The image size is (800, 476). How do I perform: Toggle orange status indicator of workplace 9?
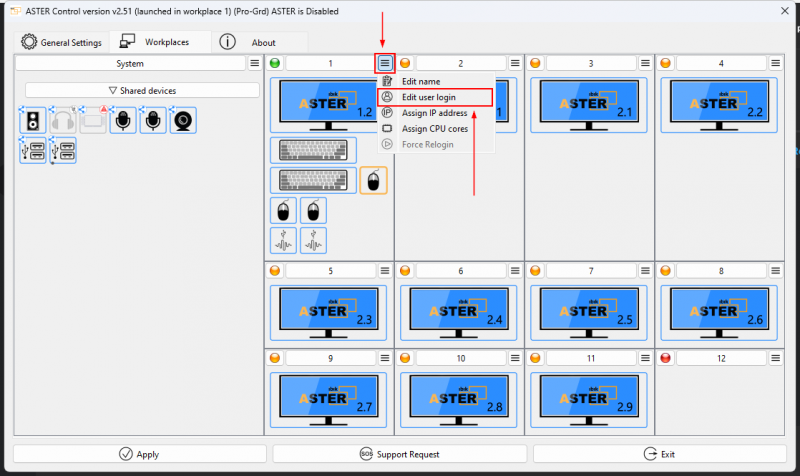click(275, 358)
